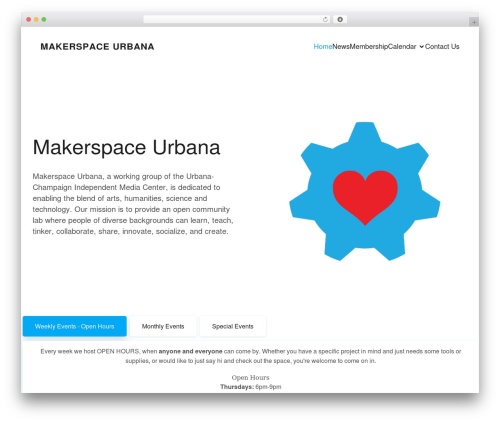Open a new tab with the plus button
The height and width of the screenshot is (423, 500).
pos(474,22)
